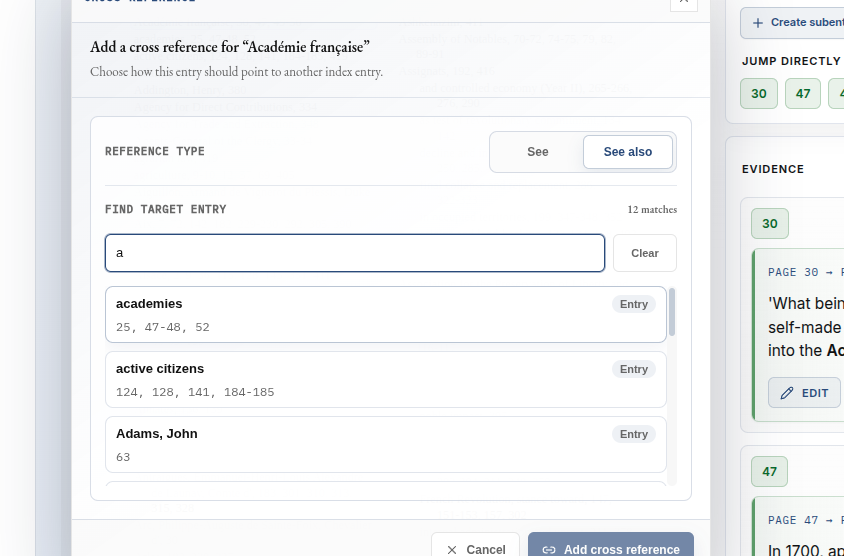Screen dimensions: 844x556
Task: Choose the "academies" entry result
Action: pyautogui.click(x=385, y=314)
